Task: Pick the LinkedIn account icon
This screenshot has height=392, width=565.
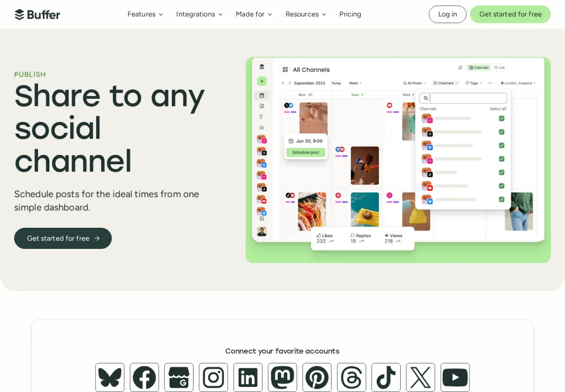Action: pyautogui.click(x=248, y=377)
